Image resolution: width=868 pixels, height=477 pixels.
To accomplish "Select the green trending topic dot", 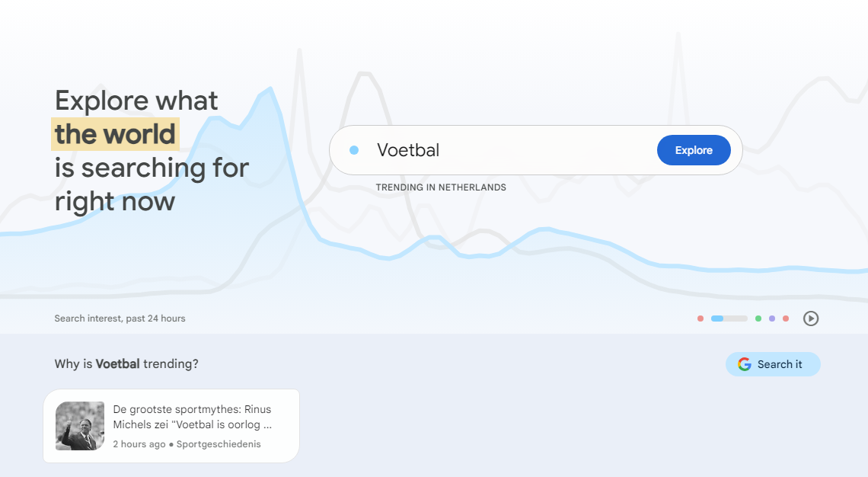I will click(x=758, y=319).
